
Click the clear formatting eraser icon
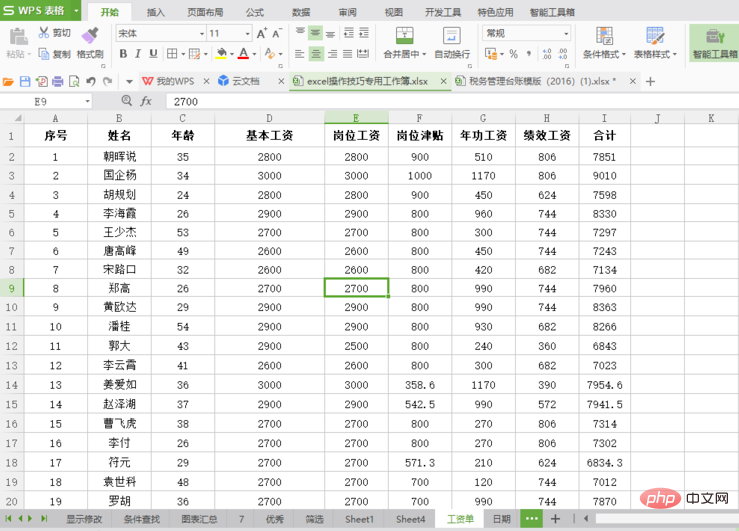pos(270,54)
